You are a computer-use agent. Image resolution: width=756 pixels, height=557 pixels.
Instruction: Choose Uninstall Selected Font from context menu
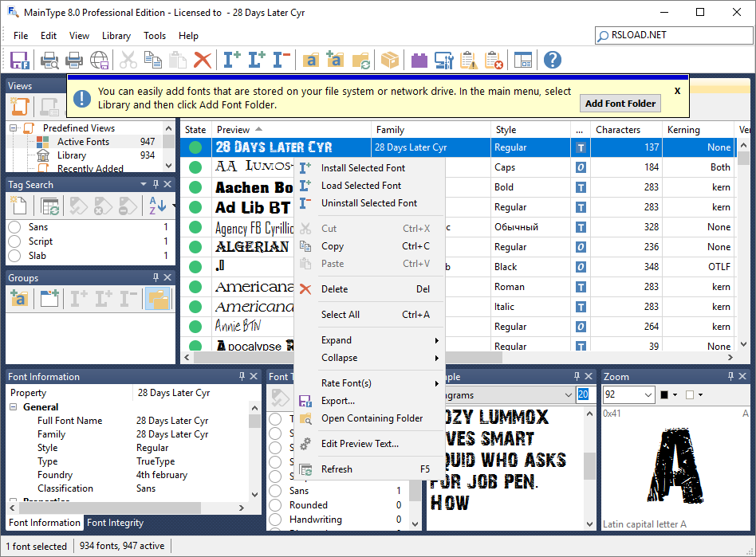pyautogui.click(x=370, y=203)
